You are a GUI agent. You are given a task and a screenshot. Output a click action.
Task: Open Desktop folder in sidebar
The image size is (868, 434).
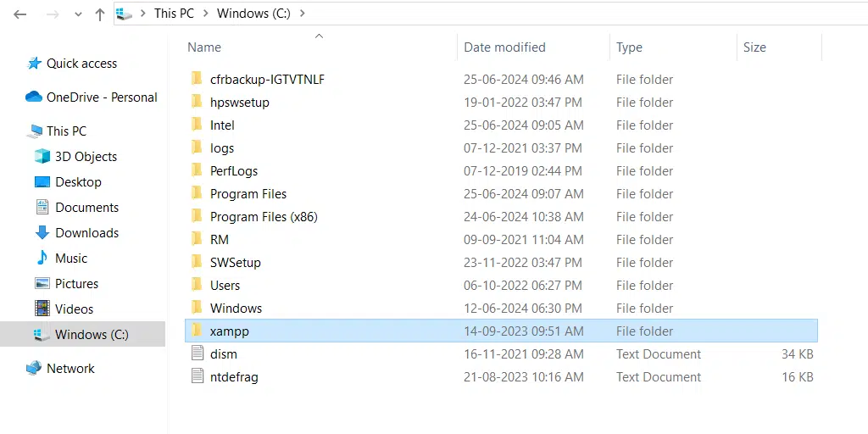coord(78,182)
